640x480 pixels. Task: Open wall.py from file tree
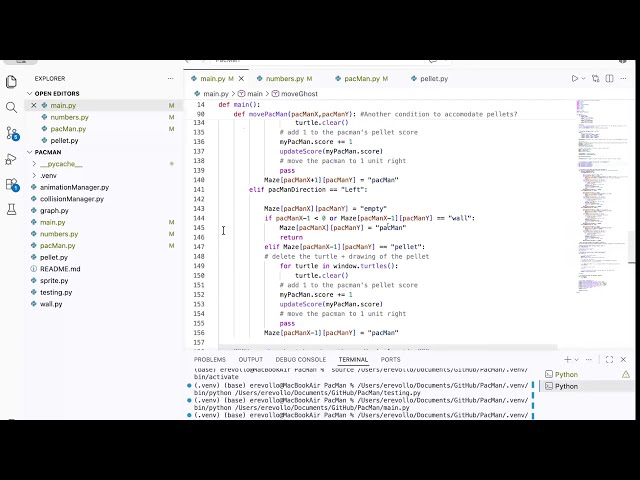click(x=51, y=304)
